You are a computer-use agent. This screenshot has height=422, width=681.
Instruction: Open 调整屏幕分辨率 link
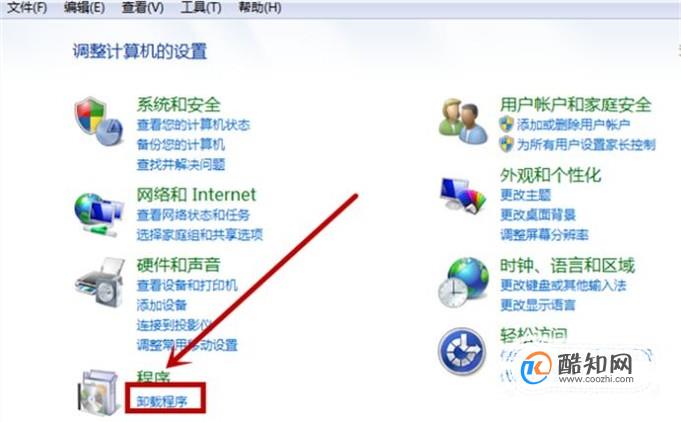pos(544,235)
